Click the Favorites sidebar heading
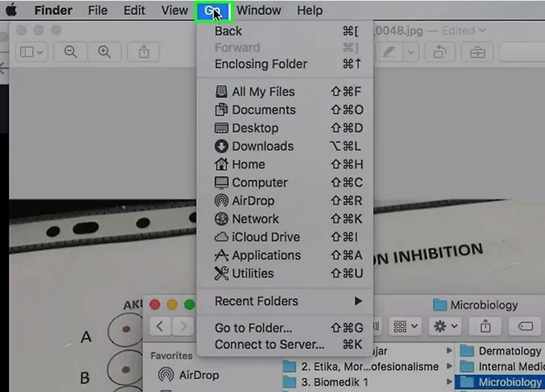This screenshot has width=545, height=392. [172, 355]
